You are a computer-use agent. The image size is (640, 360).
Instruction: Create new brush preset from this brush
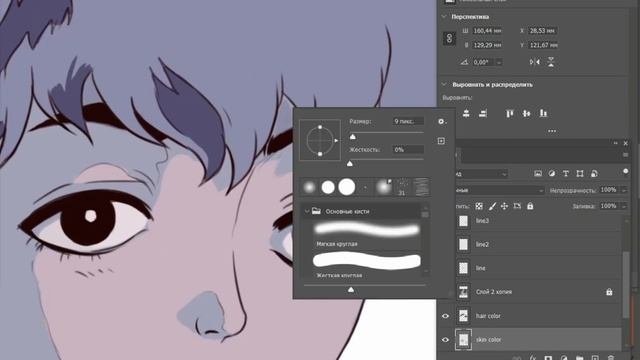pyautogui.click(x=441, y=141)
